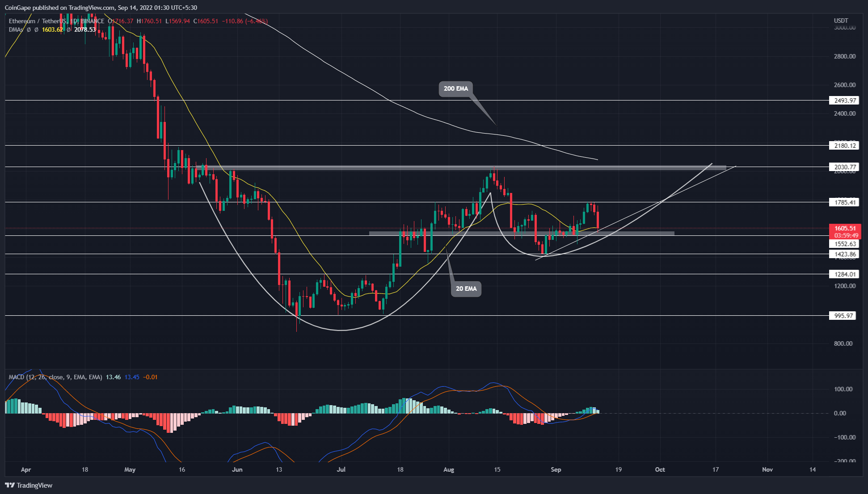Click the 800.00 price axis tick
This screenshot has height=494, width=868.
pyautogui.click(x=843, y=343)
